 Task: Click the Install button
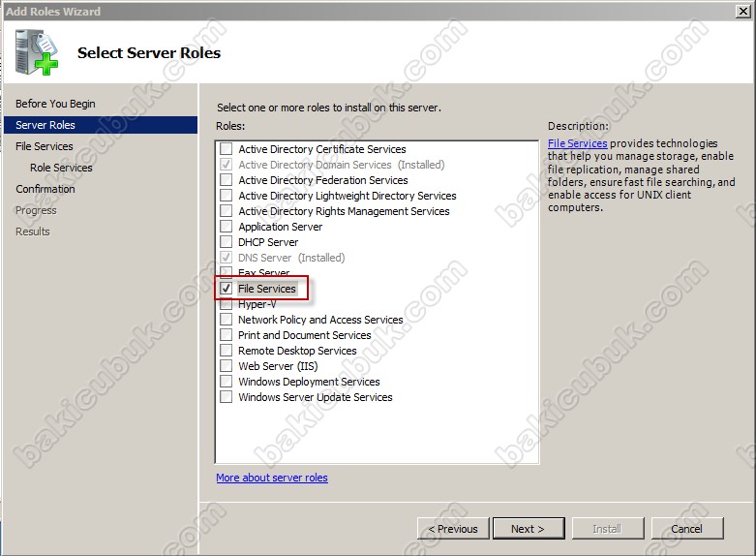[x=608, y=529]
